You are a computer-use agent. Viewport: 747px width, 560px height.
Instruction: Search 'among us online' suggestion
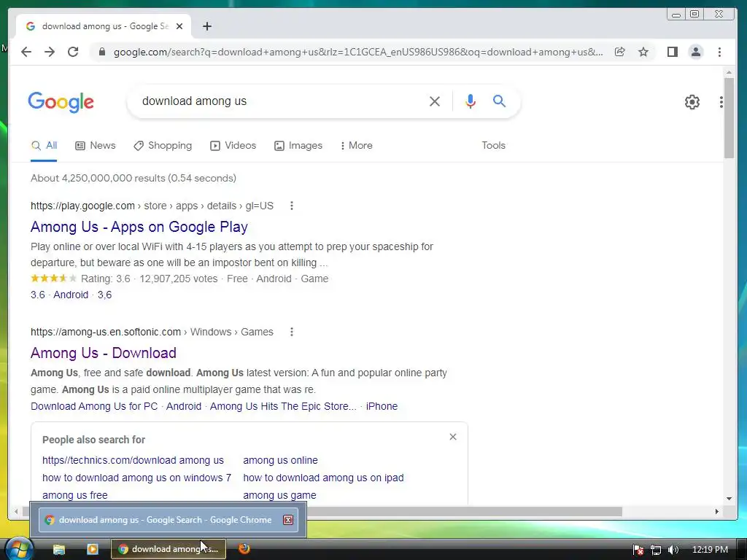tap(280, 461)
